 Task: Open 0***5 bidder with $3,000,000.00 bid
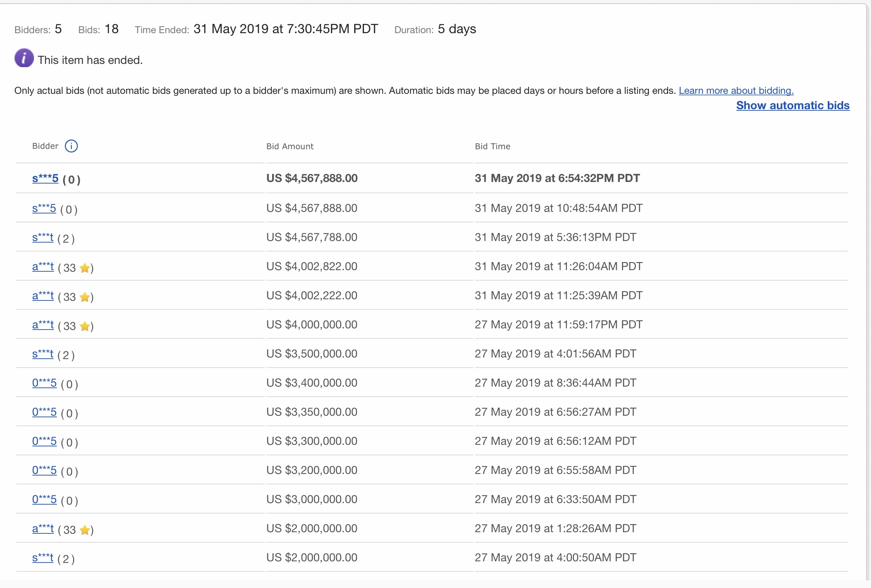pos(44,499)
